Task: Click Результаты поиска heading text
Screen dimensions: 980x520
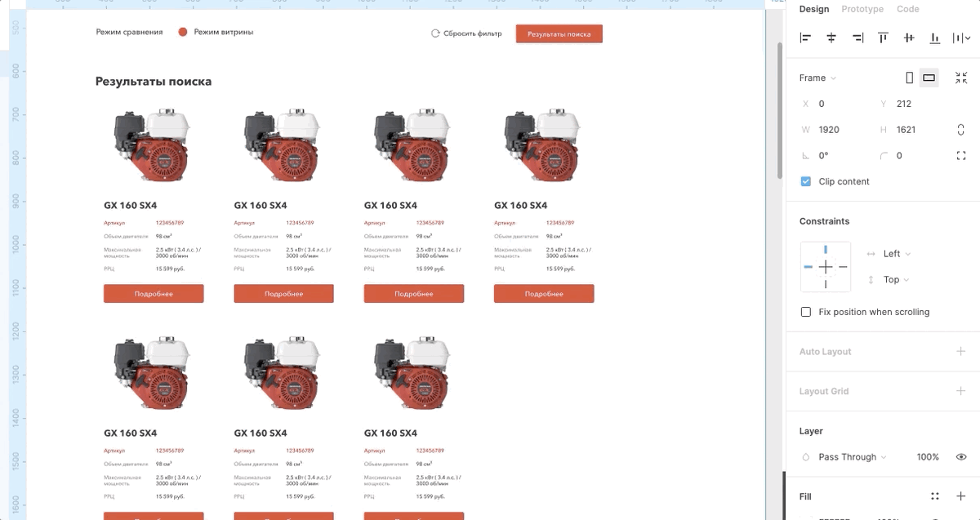Action: [x=154, y=82]
